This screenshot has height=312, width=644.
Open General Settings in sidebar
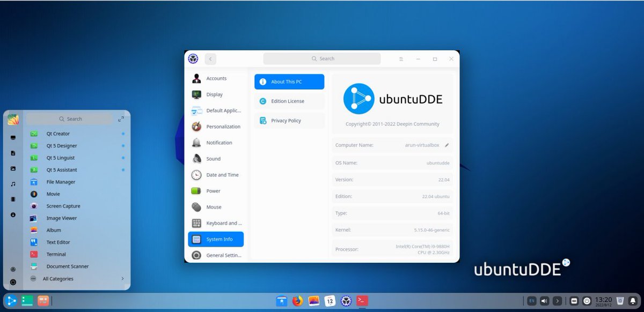[x=216, y=255]
